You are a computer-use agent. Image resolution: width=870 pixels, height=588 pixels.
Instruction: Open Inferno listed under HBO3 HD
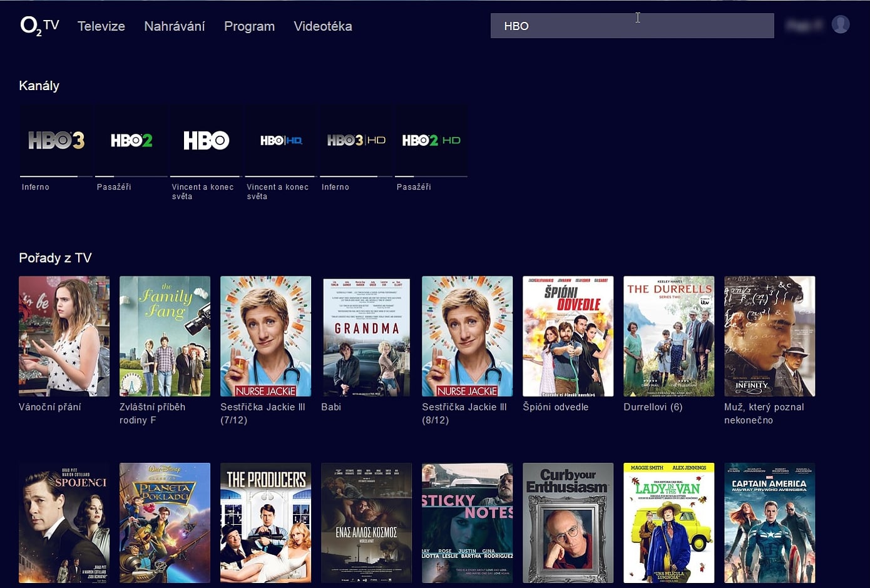pos(335,187)
